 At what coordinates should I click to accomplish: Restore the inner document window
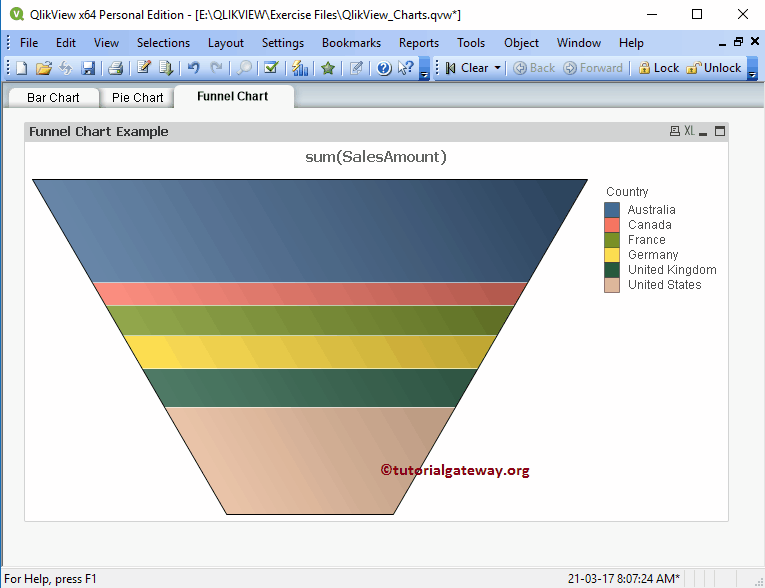(x=738, y=42)
